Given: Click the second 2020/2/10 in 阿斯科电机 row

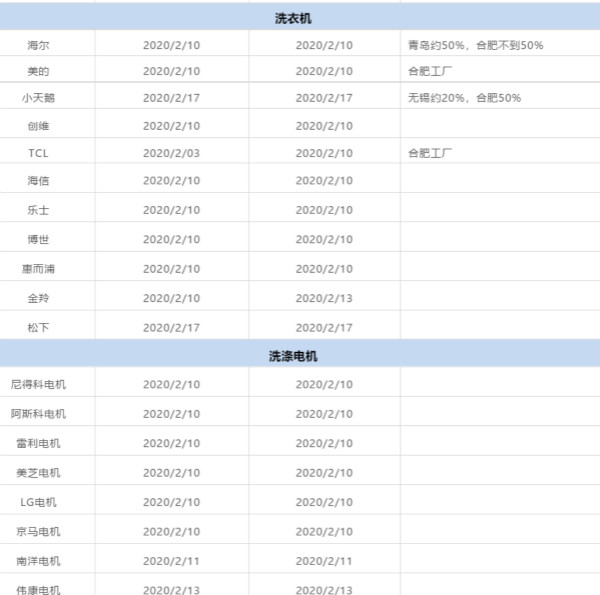Looking at the screenshot, I should [x=324, y=414].
